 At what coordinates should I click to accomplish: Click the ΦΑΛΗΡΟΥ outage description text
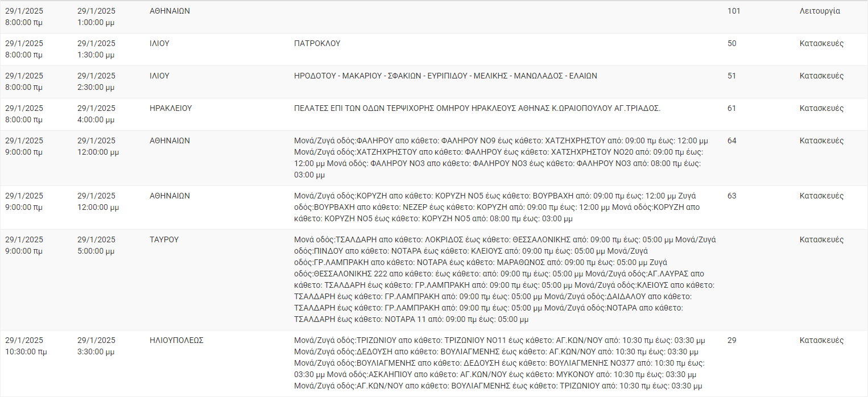click(501, 158)
